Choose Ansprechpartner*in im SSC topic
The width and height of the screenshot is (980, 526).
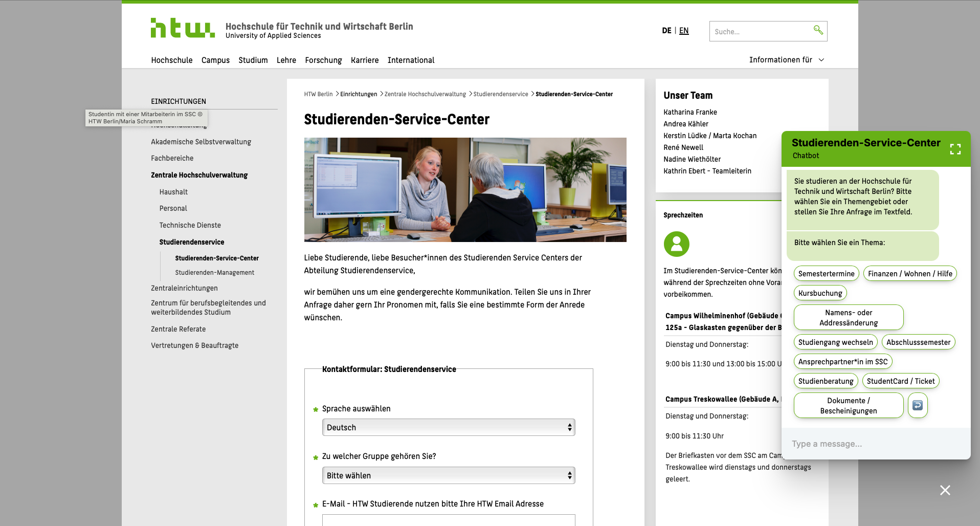click(843, 362)
